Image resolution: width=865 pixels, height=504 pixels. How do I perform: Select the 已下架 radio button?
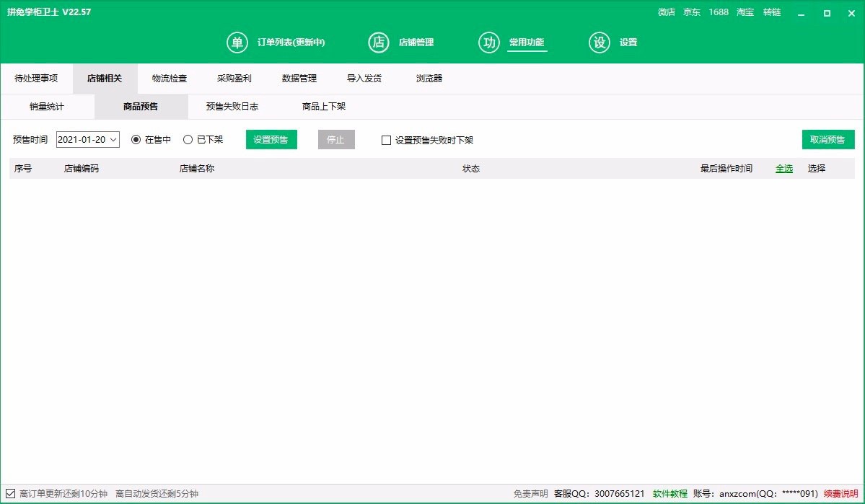[x=188, y=140]
